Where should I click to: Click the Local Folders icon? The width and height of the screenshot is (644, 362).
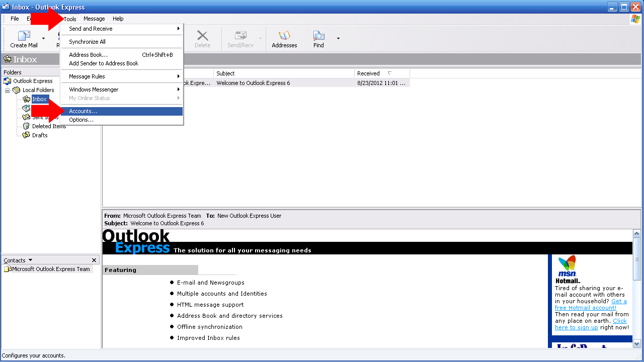tap(17, 90)
